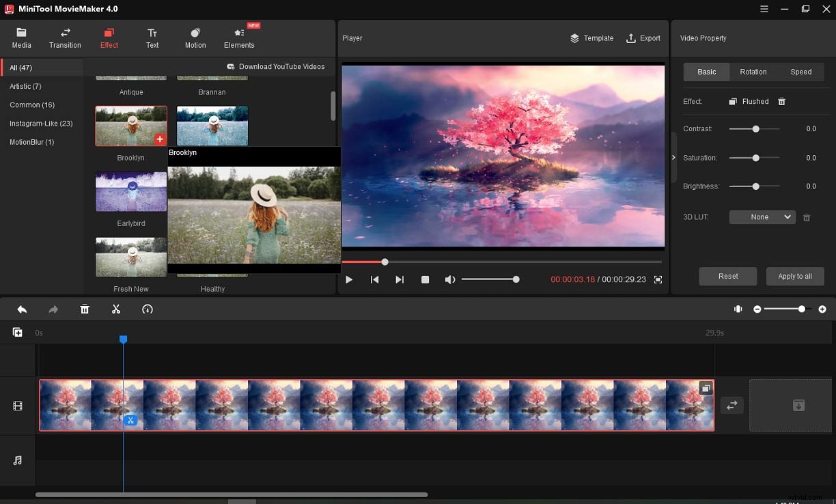Image resolution: width=836 pixels, height=504 pixels.
Task: Open the Text tool panel
Action: click(x=152, y=37)
